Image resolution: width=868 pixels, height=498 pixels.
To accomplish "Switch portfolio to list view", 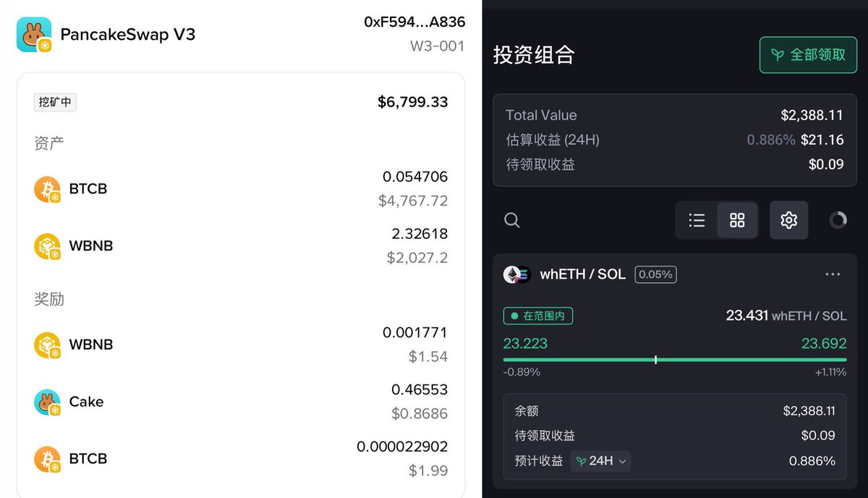I will pos(697,220).
